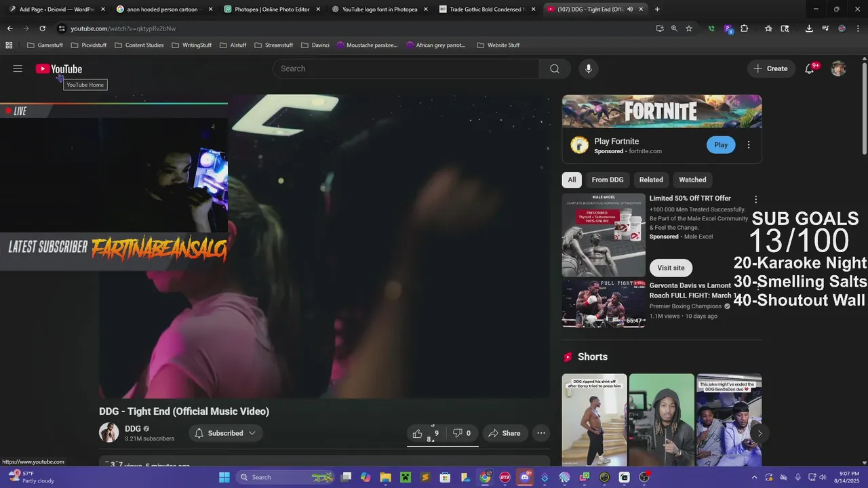Dislike the DDG Tight End video
The image size is (868, 488).
(462, 433)
